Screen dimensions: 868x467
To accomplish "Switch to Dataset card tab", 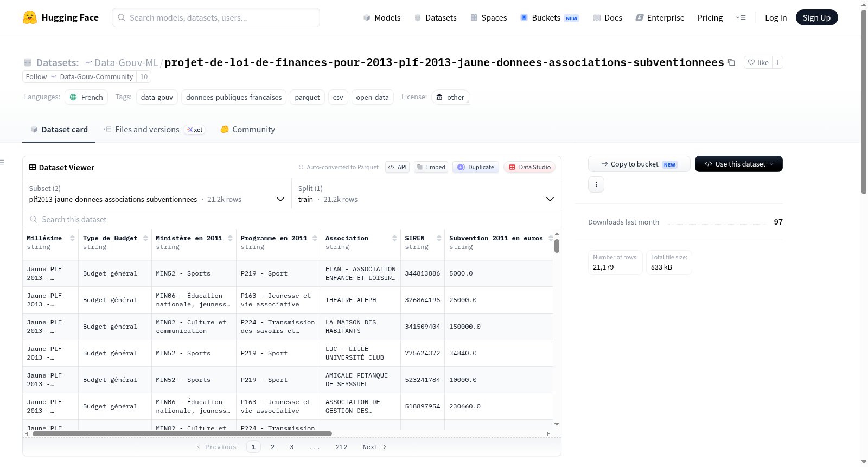I will pyautogui.click(x=59, y=130).
